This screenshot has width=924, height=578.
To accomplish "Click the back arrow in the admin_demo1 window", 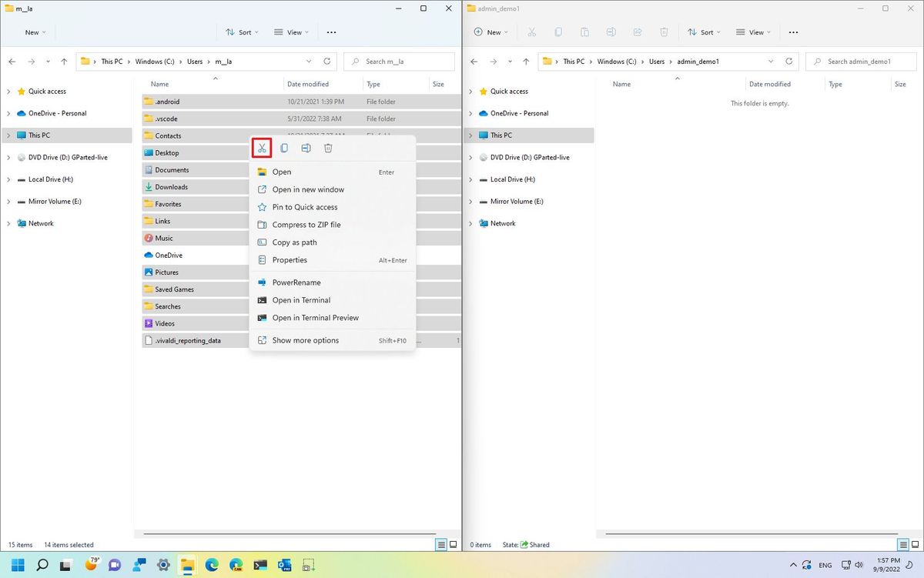I will [475, 61].
